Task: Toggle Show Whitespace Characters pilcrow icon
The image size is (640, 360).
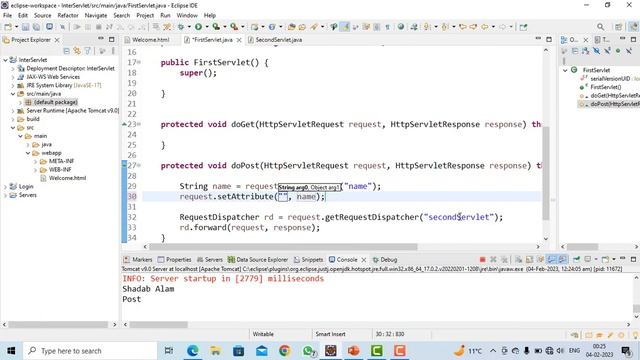Action: point(387,27)
